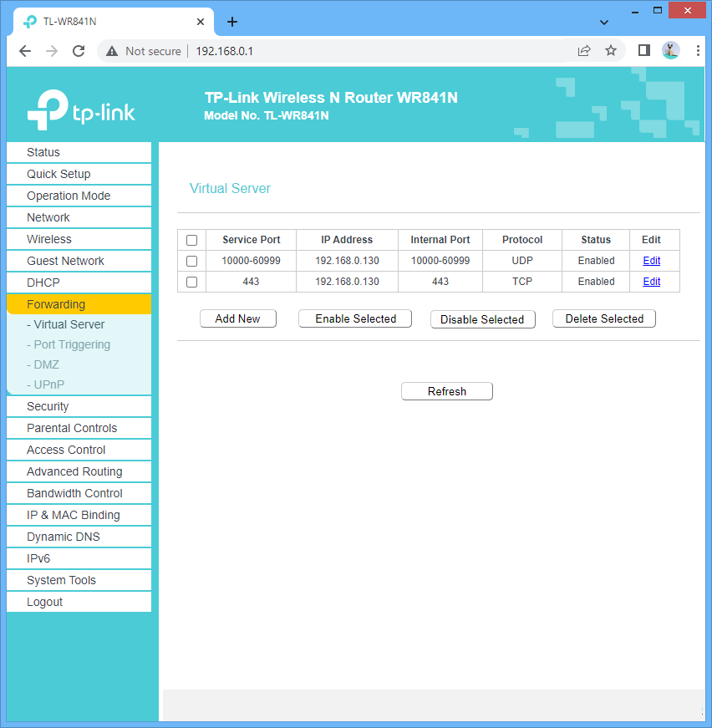Share this page via share icon
The image size is (712, 728).
pyautogui.click(x=584, y=51)
